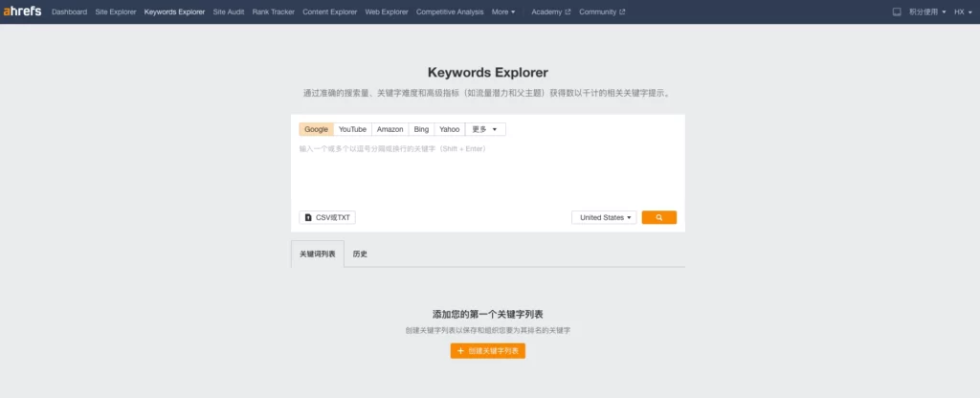
Task: Open the Dashboard page
Action: point(69,11)
